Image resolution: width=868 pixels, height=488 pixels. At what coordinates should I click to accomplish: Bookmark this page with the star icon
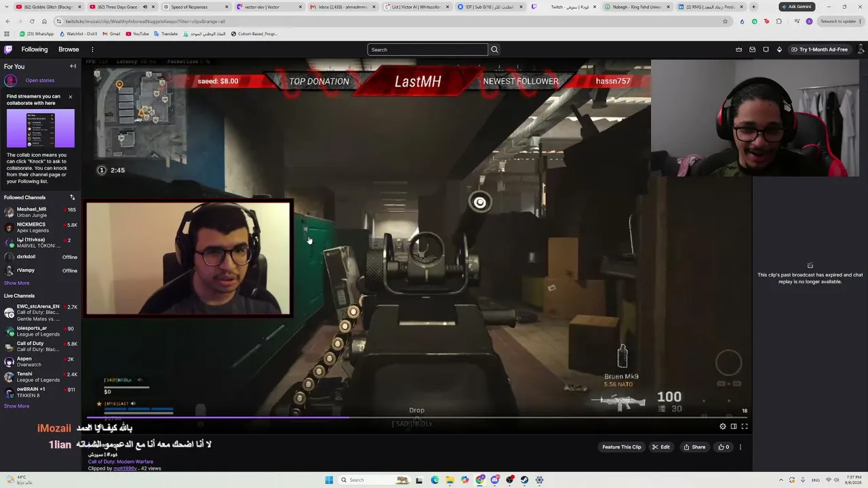(x=725, y=21)
